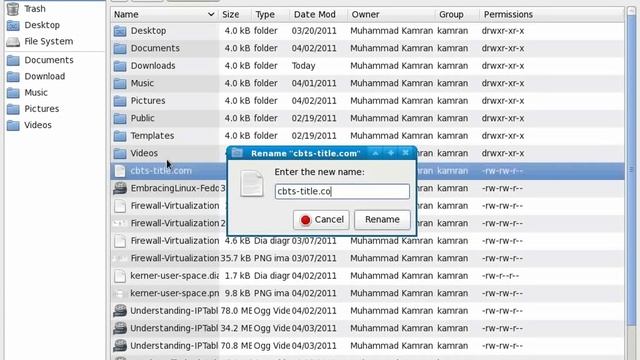The height and width of the screenshot is (360, 640).
Task: Click the EmbracingLinux-Fedo video file icon
Action: 120,188
